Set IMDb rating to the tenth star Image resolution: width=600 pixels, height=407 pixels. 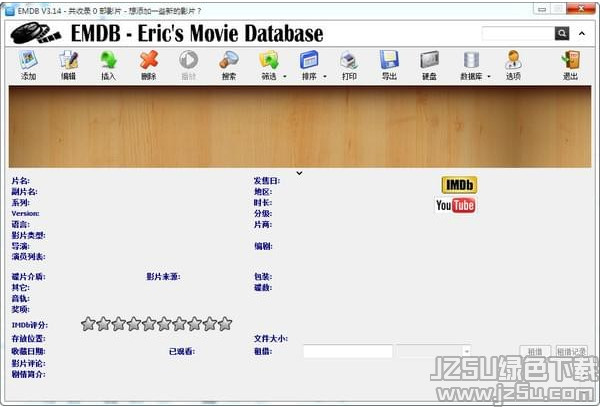click(x=225, y=324)
